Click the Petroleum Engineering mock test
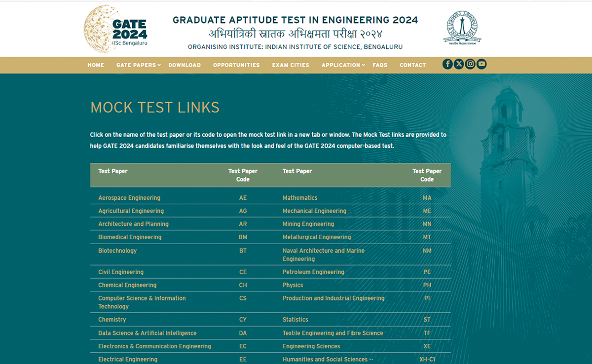Screen dimensions: 592x364 (x=313, y=272)
